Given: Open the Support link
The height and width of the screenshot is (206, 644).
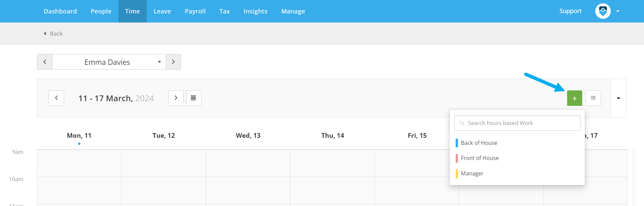Looking at the screenshot, I should [570, 11].
